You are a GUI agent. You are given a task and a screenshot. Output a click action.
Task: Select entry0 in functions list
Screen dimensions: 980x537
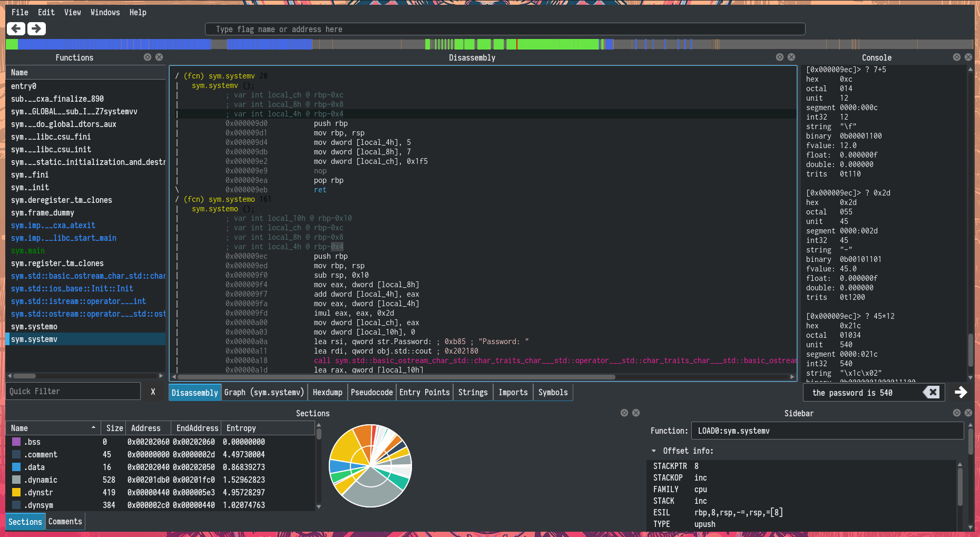click(85, 86)
